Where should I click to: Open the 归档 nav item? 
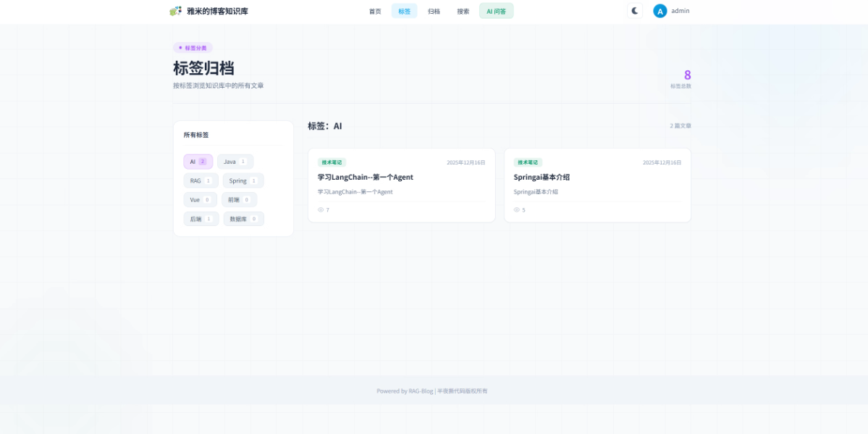434,11
